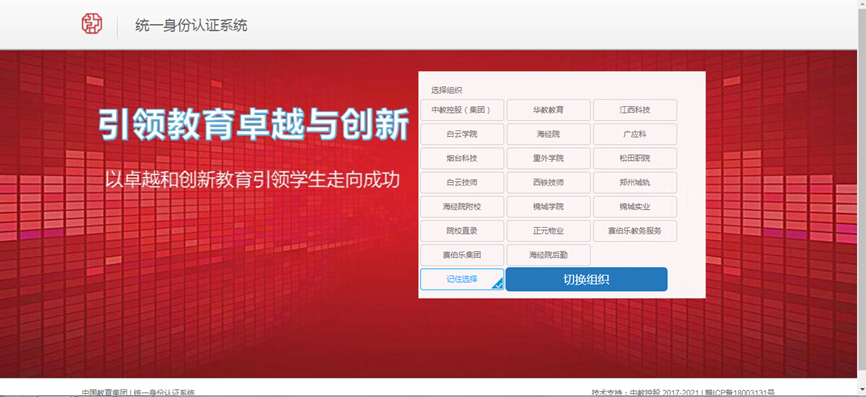Select the 烟台科技 organization
Viewport: 866px width, 397px height.
(462, 158)
